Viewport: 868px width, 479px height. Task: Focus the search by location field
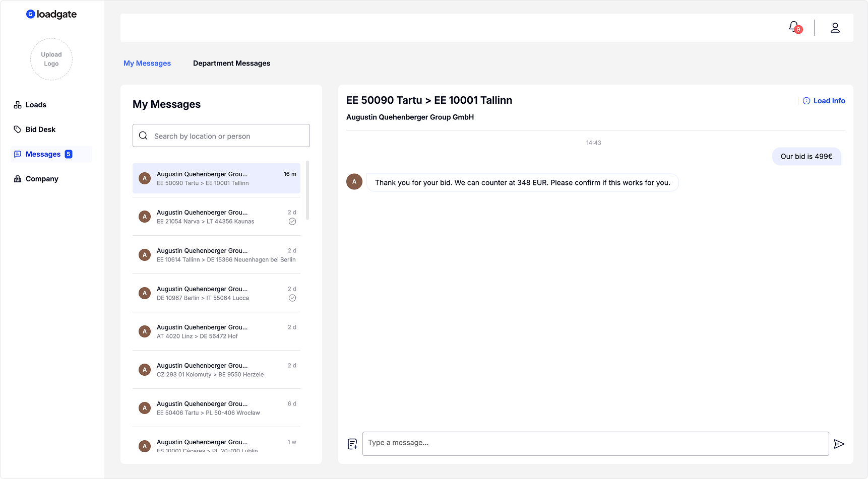pyautogui.click(x=227, y=136)
